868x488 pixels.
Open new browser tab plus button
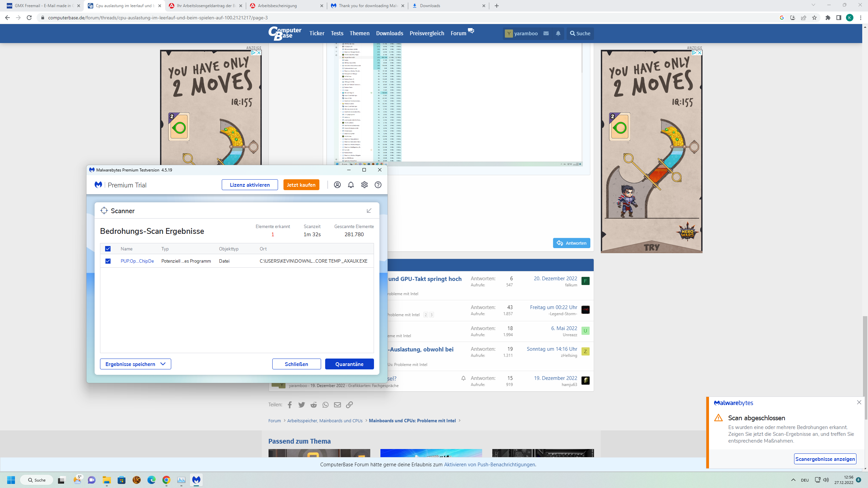tap(497, 6)
